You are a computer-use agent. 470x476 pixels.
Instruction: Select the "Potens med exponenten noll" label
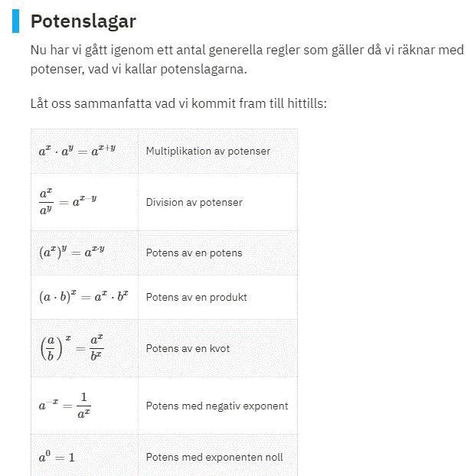pyautogui.click(x=214, y=457)
